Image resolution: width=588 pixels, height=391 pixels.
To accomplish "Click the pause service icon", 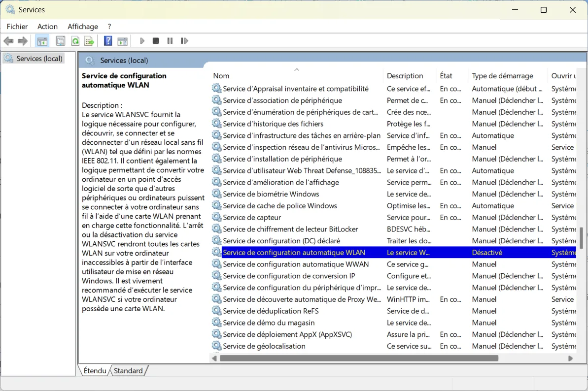I will click(170, 40).
